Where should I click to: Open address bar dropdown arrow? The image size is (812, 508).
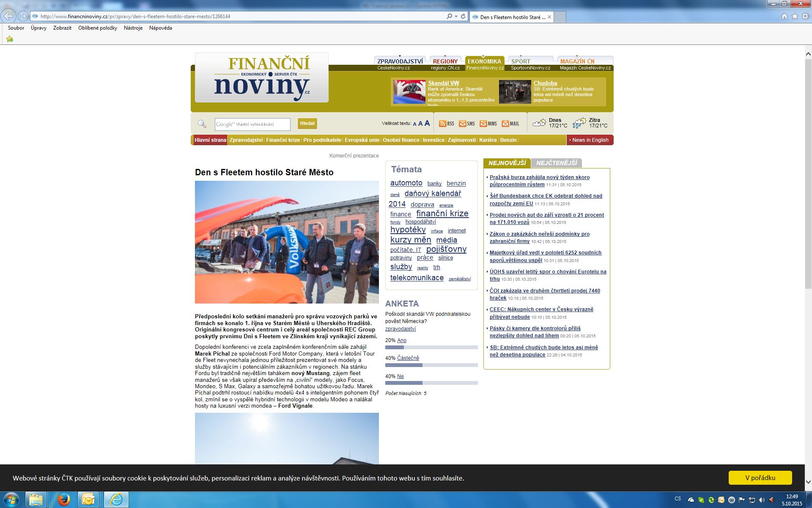[456, 16]
